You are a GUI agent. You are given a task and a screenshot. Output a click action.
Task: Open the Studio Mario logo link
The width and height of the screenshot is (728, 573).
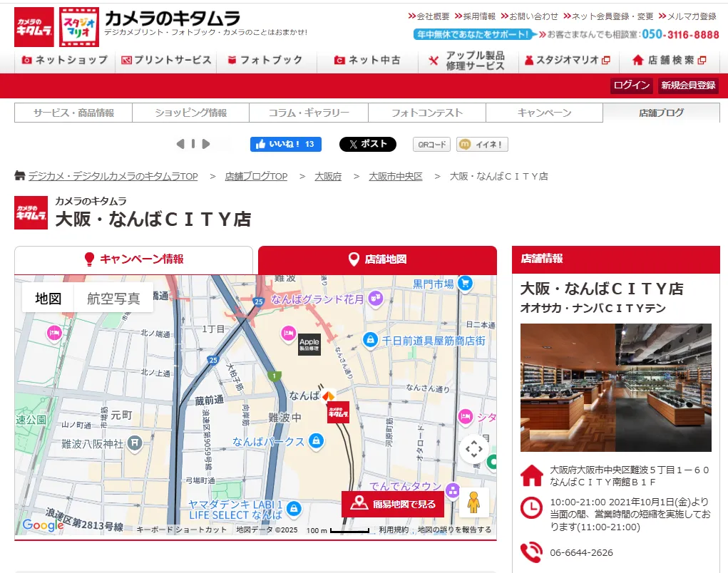pos(79,27)
